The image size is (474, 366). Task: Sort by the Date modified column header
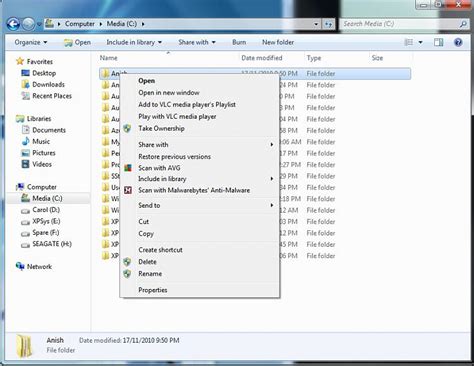tap(262, 58)
